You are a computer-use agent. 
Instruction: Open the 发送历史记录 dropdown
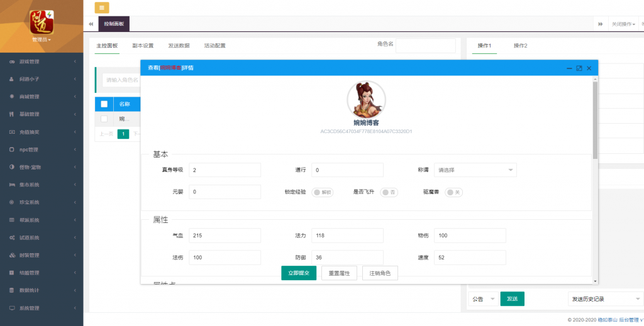(x=606, y=299)
